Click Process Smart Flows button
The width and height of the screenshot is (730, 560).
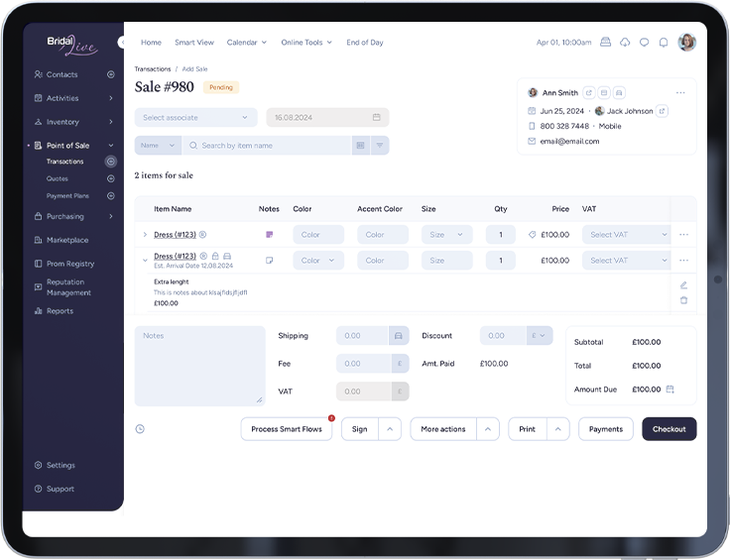(x=287, y=429)
